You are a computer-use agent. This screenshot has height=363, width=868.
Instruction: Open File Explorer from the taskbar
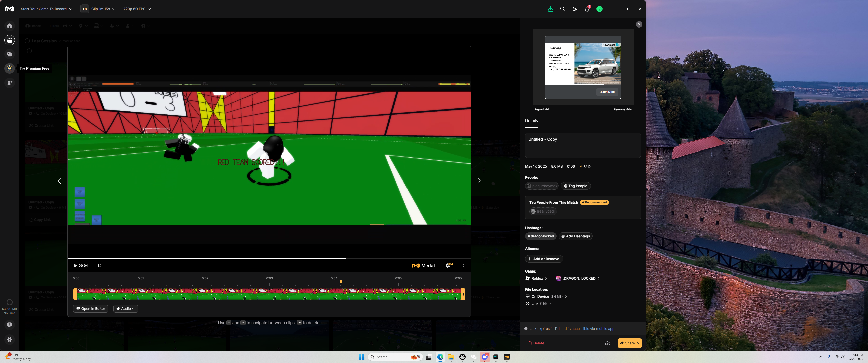(x=451, y=357)
